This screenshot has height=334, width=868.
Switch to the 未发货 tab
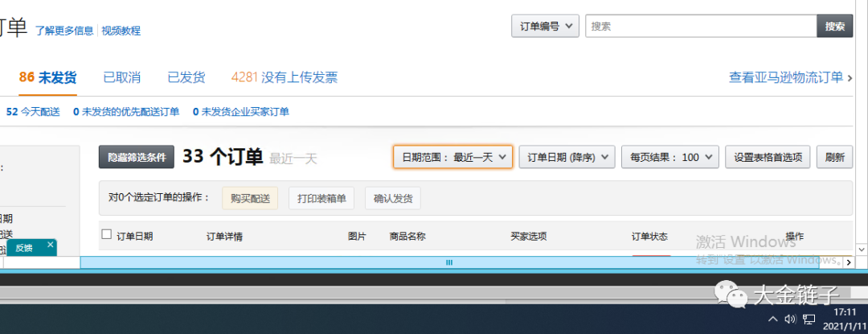tap(47, 77)
